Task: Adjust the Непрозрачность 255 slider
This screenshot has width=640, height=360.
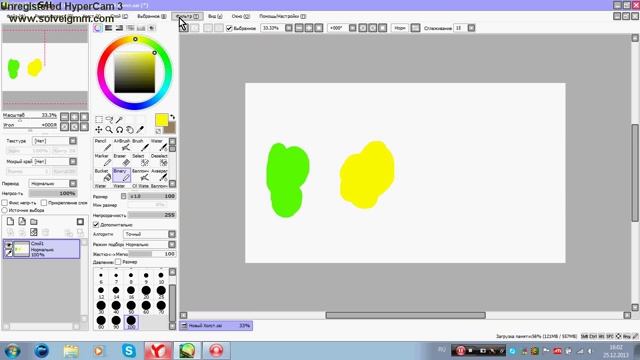Action: [152, 215]
